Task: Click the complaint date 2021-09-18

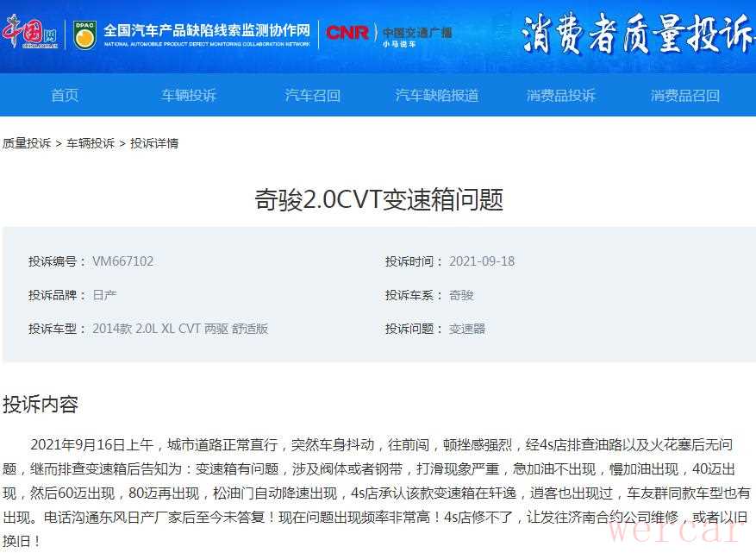Action: 481,261
